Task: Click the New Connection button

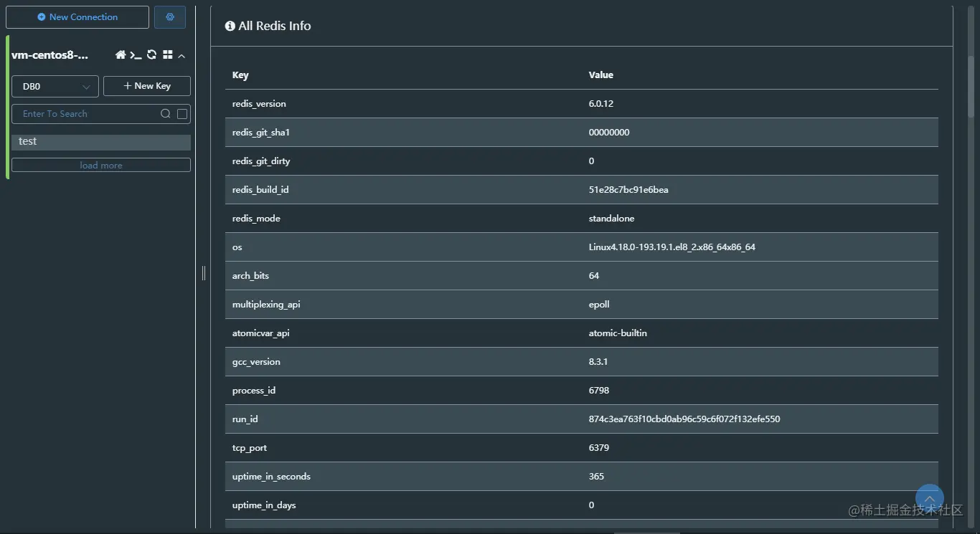Action: 77,17
